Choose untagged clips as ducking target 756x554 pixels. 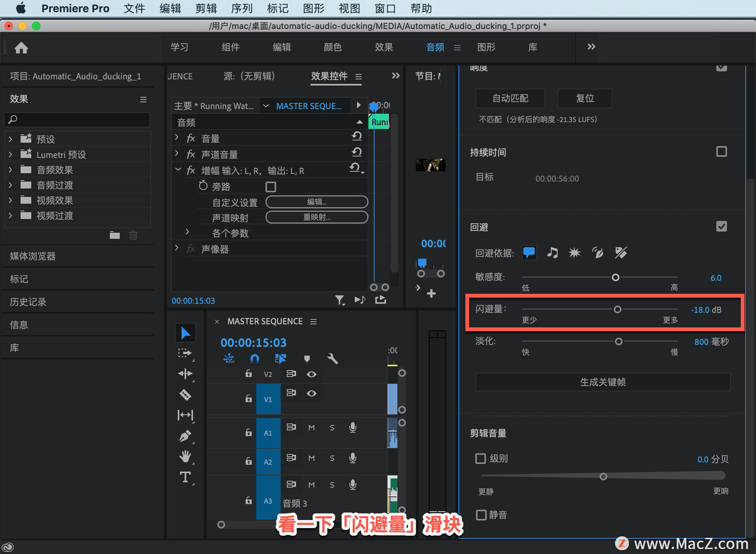pyautogui.click(x=621, y=252)
